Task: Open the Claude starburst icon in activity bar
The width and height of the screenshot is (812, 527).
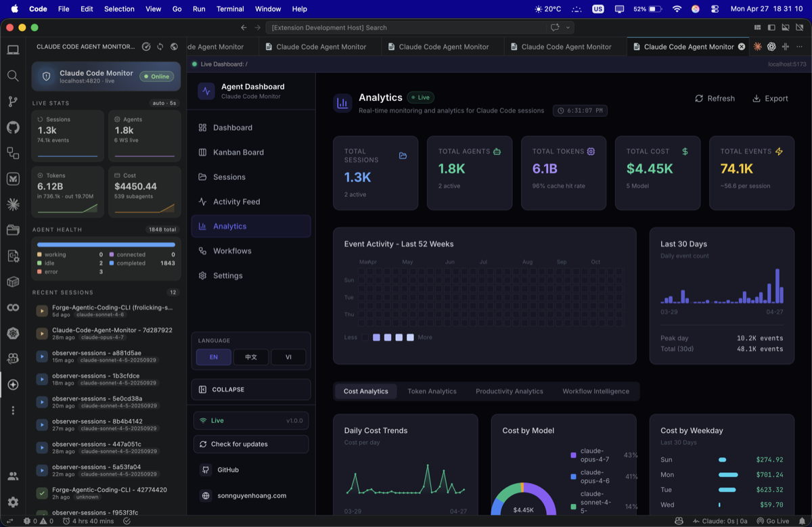Action: pyautogui.click(x=13, y=204)
